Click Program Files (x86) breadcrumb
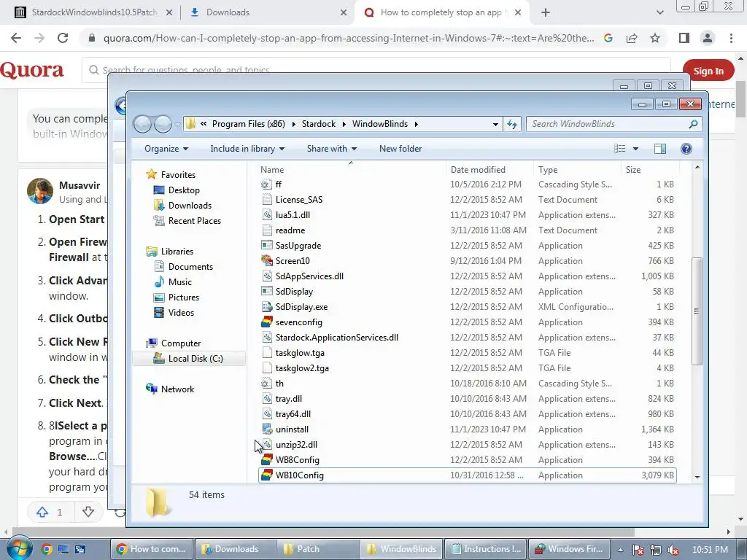The height and width of the screenshot is (560, 747). pyautogui.click(x=248, y=124)
